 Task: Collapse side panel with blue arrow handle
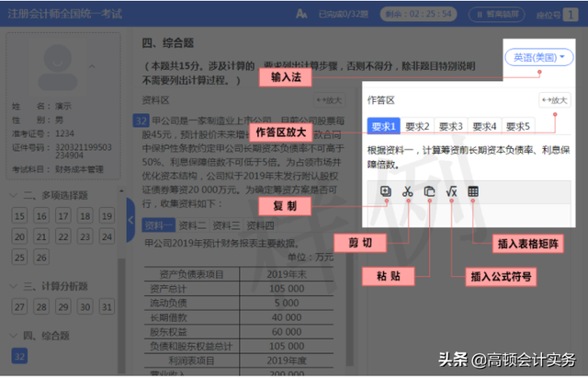pyautogui.click(x=130, y=220)
